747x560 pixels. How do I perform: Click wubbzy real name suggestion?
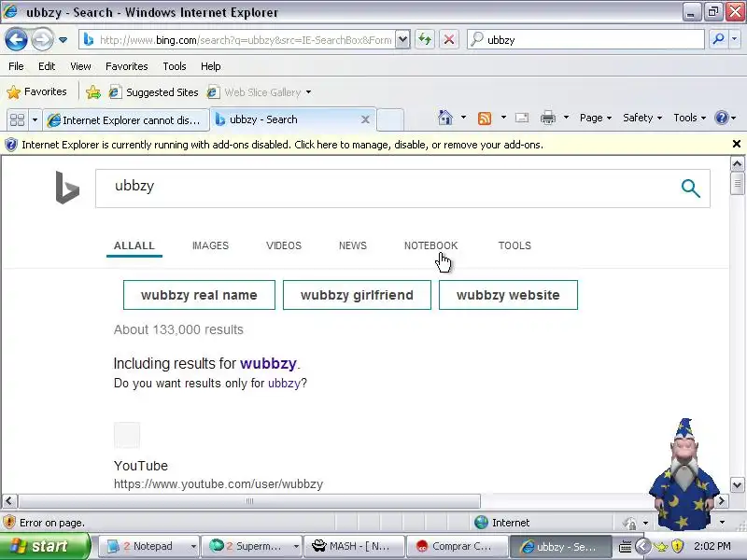click(x=199, y=295)
